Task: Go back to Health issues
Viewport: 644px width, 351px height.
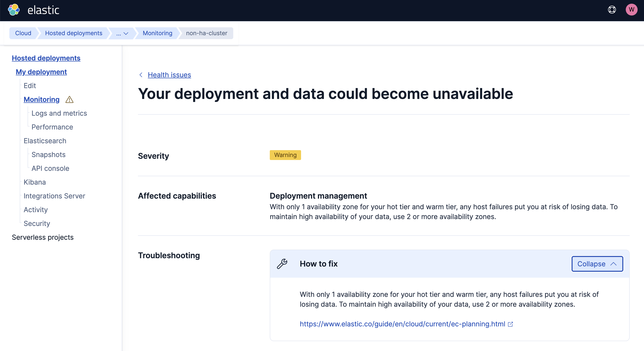Action: (x=169, y=75)
